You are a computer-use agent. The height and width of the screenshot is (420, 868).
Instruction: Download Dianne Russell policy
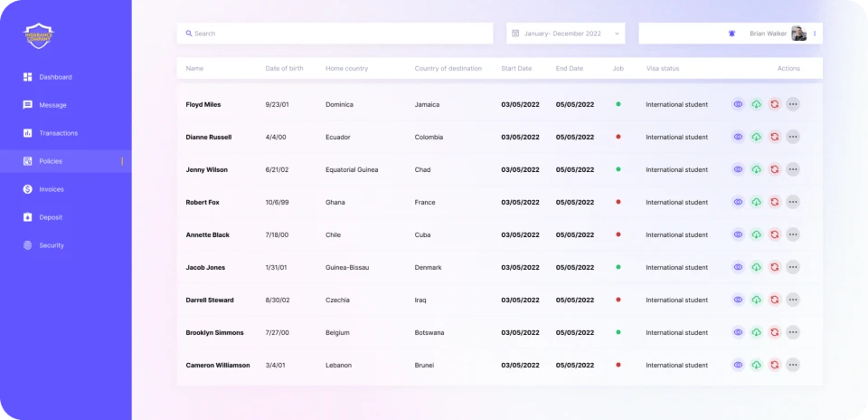click(756, 137)
